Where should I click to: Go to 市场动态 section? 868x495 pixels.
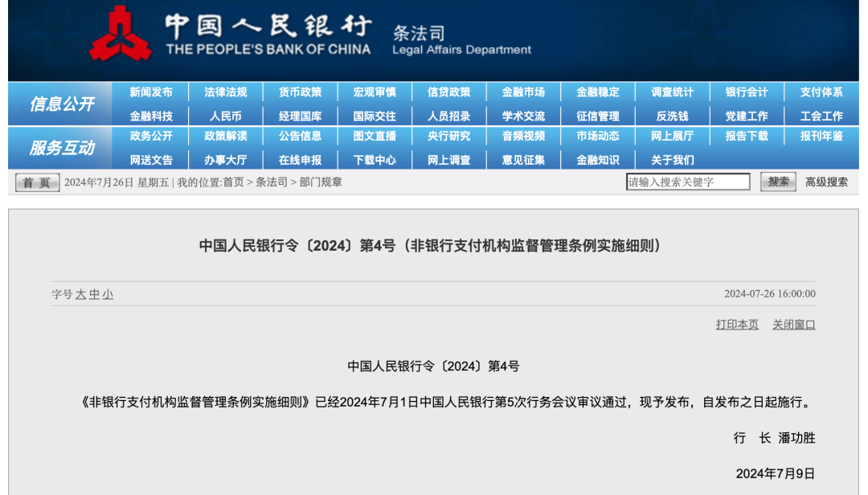[598, 137]
